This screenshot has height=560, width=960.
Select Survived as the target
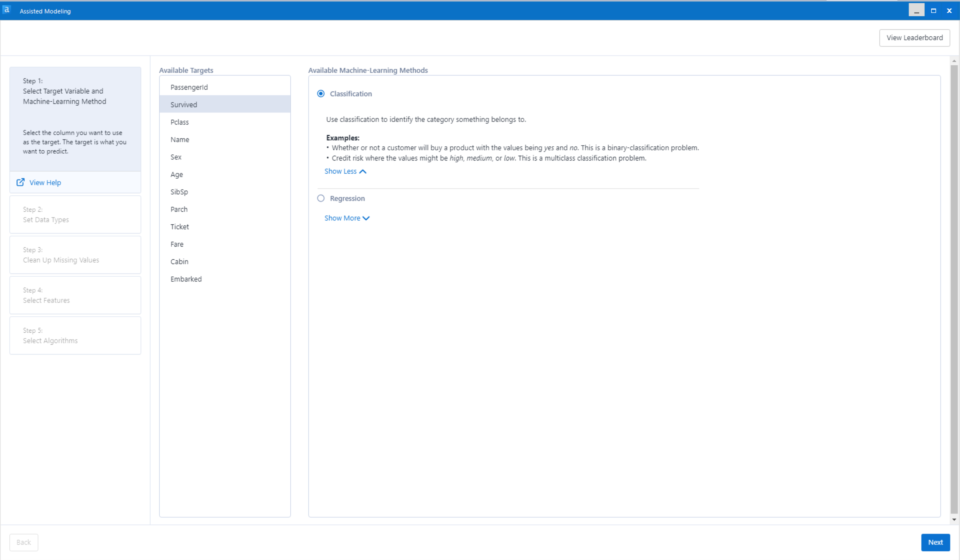coord(225,105)
